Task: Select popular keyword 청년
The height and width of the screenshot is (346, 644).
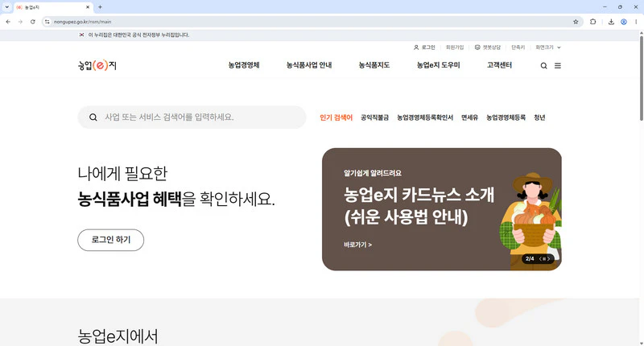Action: click(x=539, y=117)
